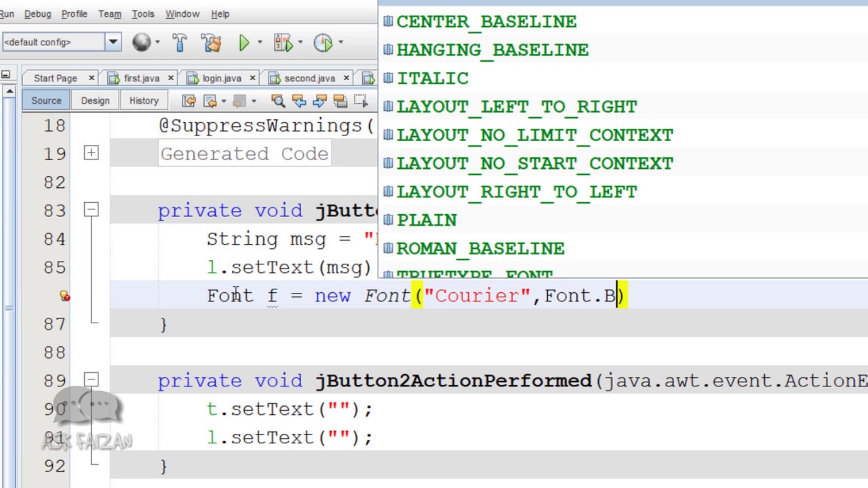The width and height of the screenshot is (868, 488).
Task: Click Toggle Highlight Search icon
Action: [x=340, y=101]
